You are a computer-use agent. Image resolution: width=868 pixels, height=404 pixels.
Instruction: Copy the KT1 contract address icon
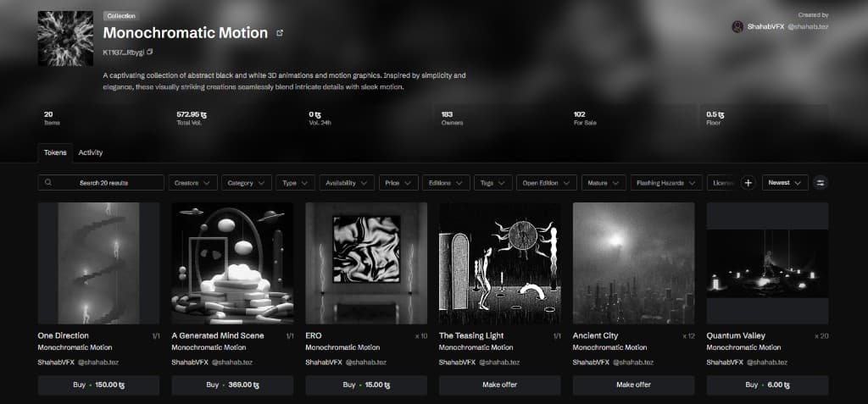[x=150, y=52]
